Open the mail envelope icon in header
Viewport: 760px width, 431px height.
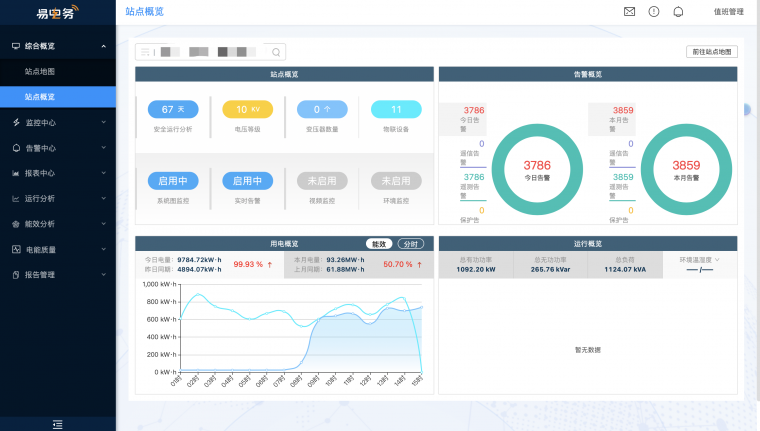[629, 12]
